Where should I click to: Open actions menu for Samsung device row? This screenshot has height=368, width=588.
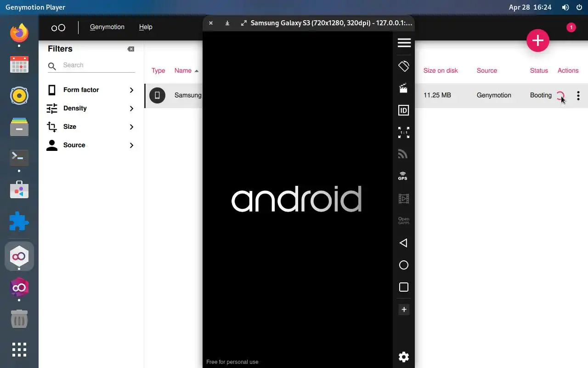(x=578, y=96)
